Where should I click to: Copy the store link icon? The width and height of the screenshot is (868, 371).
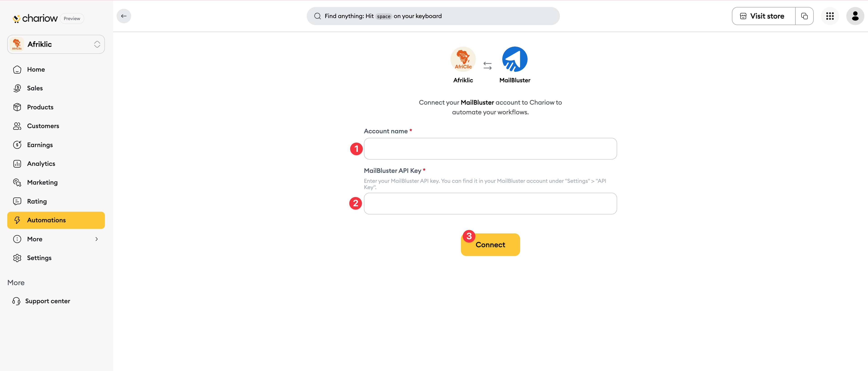(x=804, y=16)
